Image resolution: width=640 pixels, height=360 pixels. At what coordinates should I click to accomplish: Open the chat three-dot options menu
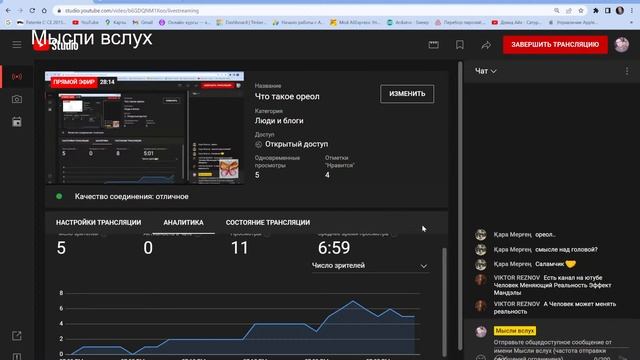[x=627, y=71]
